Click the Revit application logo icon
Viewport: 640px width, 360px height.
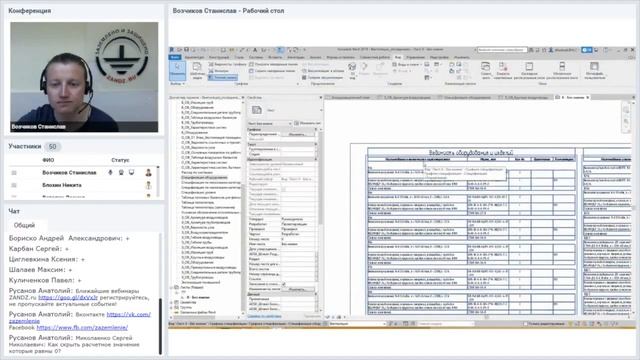[172, 50]
